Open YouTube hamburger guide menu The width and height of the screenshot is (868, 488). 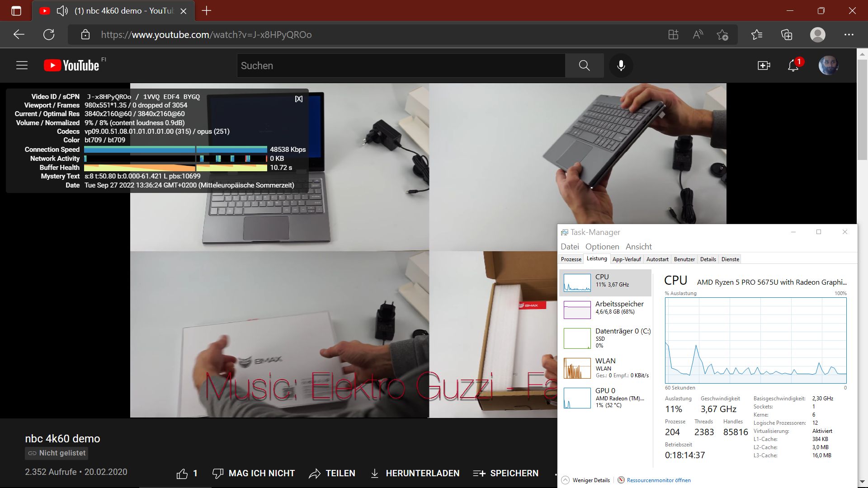coord(22,66)
